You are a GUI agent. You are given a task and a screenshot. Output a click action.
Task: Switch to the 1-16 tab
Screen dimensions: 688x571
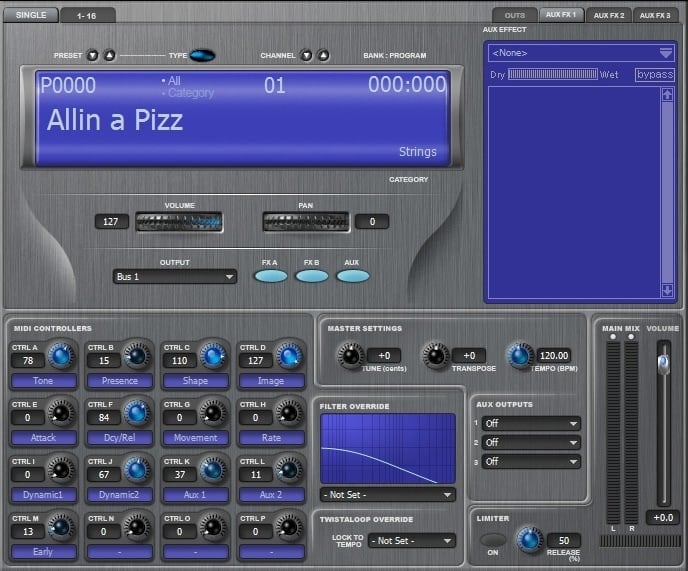pyautogui.click(x=88, y=15)
